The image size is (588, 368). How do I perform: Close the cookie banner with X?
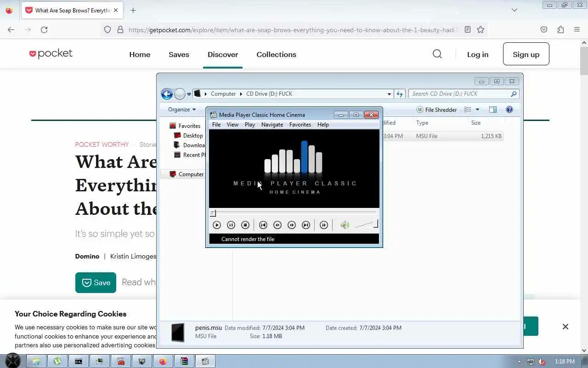[565, 327]
